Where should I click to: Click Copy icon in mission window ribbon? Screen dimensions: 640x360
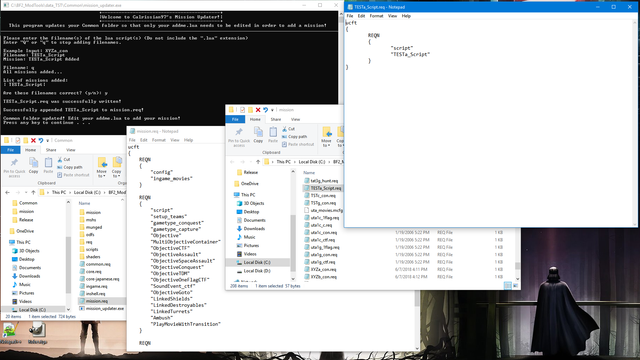pos(258,136)
